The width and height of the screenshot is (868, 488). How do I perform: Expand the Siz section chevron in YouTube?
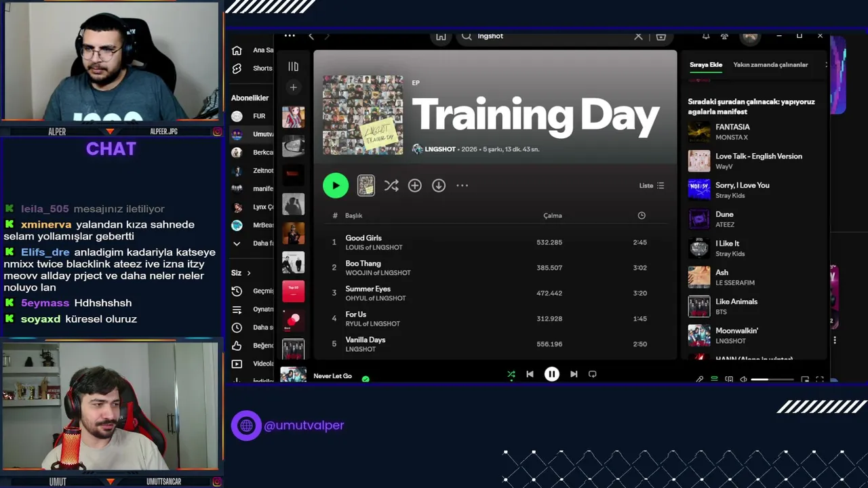[249, 273]
